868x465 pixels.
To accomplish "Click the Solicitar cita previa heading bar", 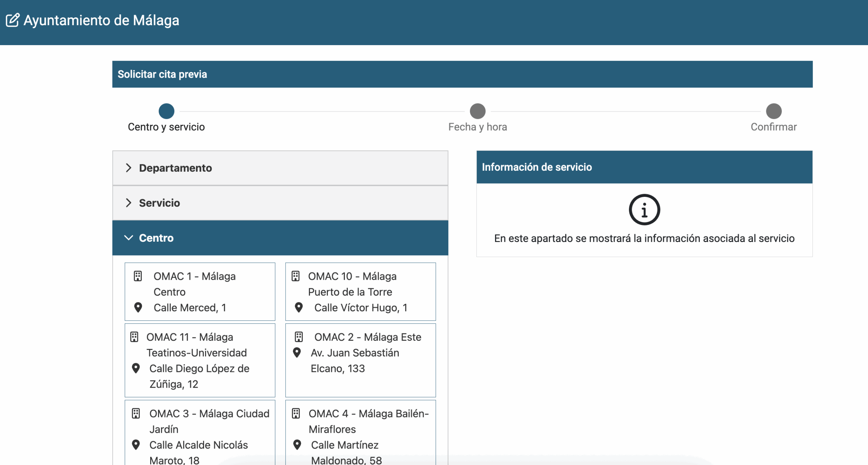I will pos(462,74).
